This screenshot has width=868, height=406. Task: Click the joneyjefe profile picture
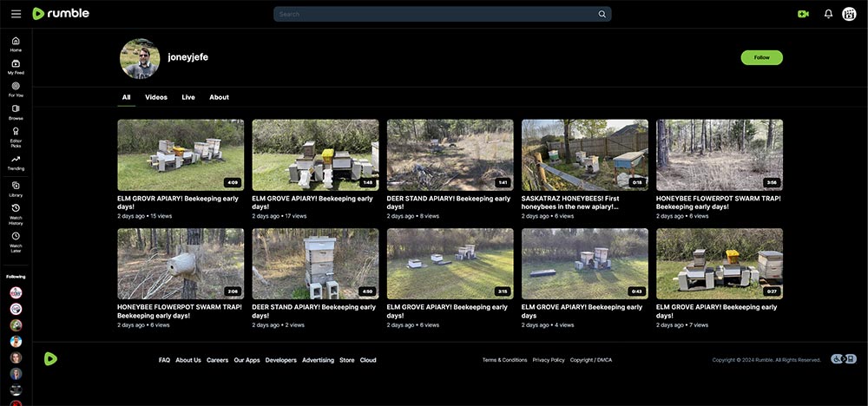(x=140, y=59)
